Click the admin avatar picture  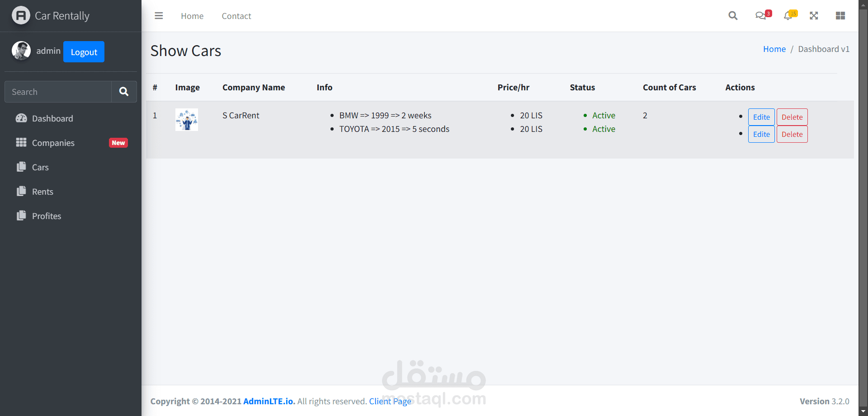click(21, 51)
